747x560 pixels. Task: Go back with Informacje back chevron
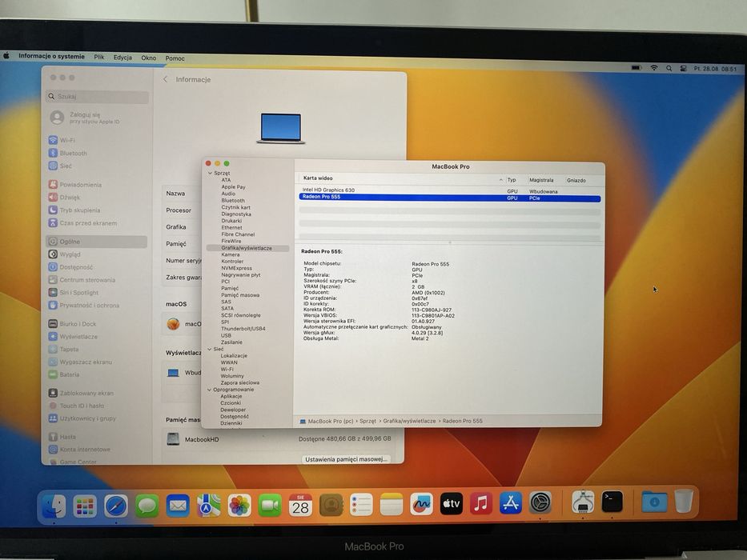pyautogui.click(x=165, y=79)
